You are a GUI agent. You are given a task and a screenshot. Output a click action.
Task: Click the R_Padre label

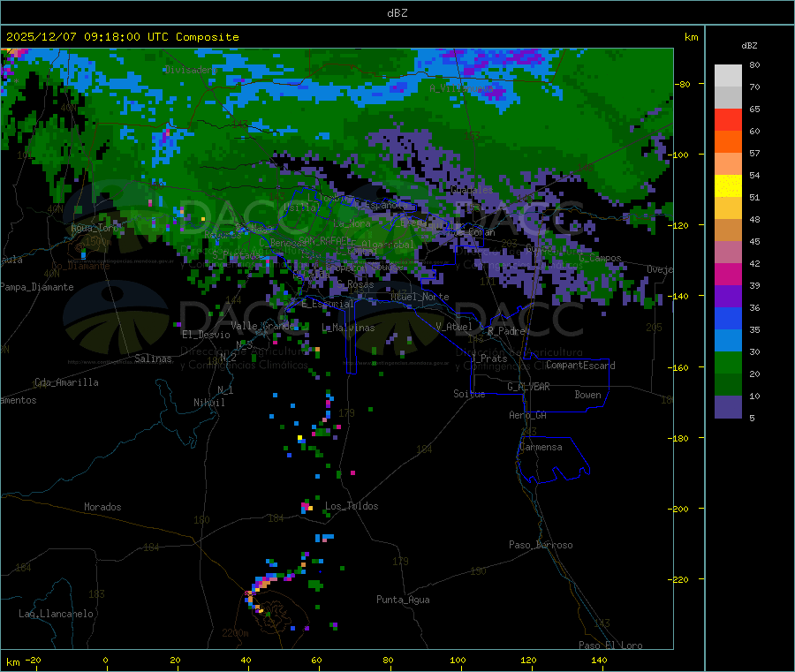pyautogui.click(x=506, y=331)
